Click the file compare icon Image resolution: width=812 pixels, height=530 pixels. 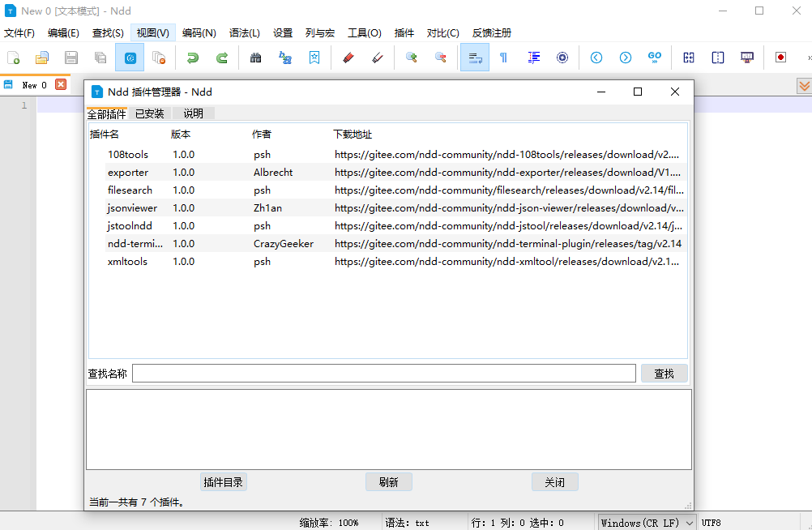689,58
